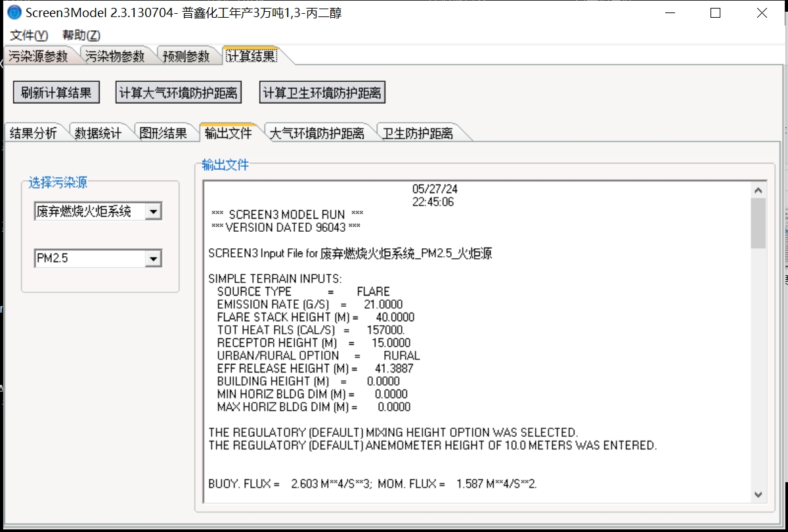Switch to the 预测参数 tab

point(186,56)
